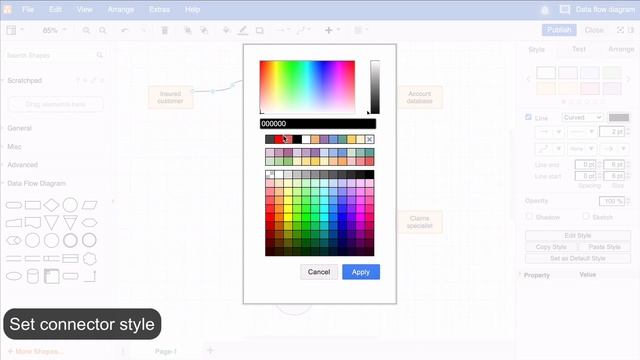The width and height of the screenshot is (640, 360).
Task: Click the fullscreen icon near Close
Action: (x=620, y=30)
